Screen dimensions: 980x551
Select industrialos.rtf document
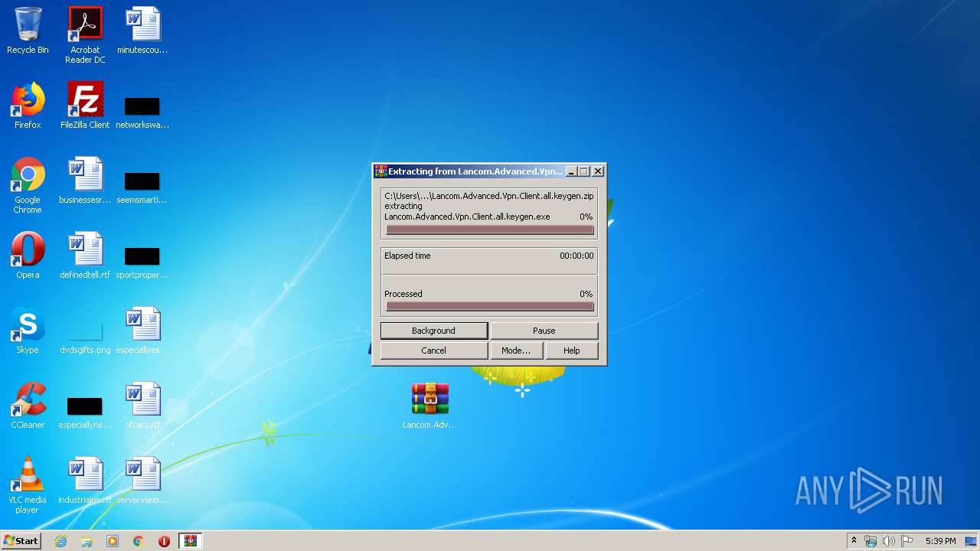point(85,481)
